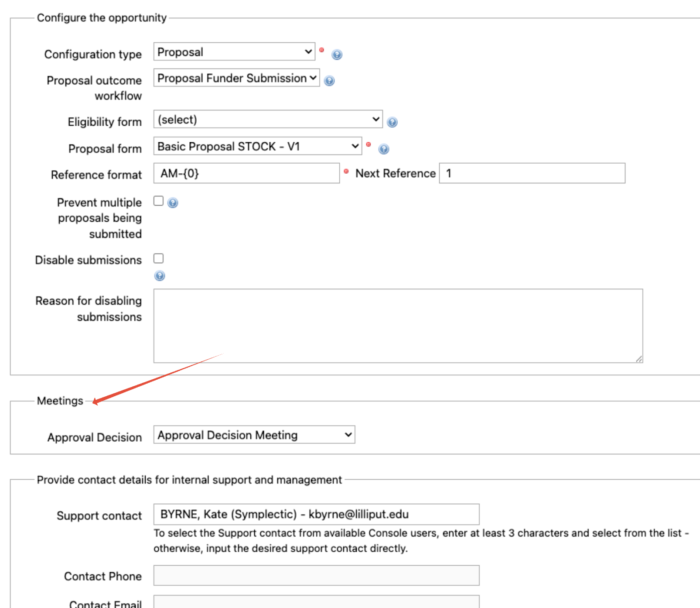The width and height of the screenshot is (700, 608).
Task: Expand Proposal outcome workflow dropdown
Action: pos(236,78)
